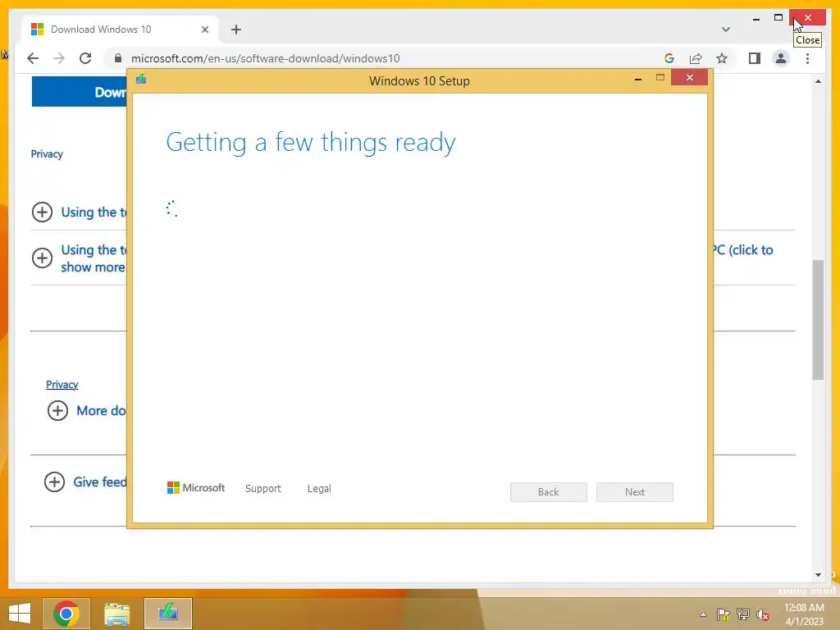Expand the first 'Using the t...' section
The width and height of the screenshot is (840, 630).
(x=43, y=212)
